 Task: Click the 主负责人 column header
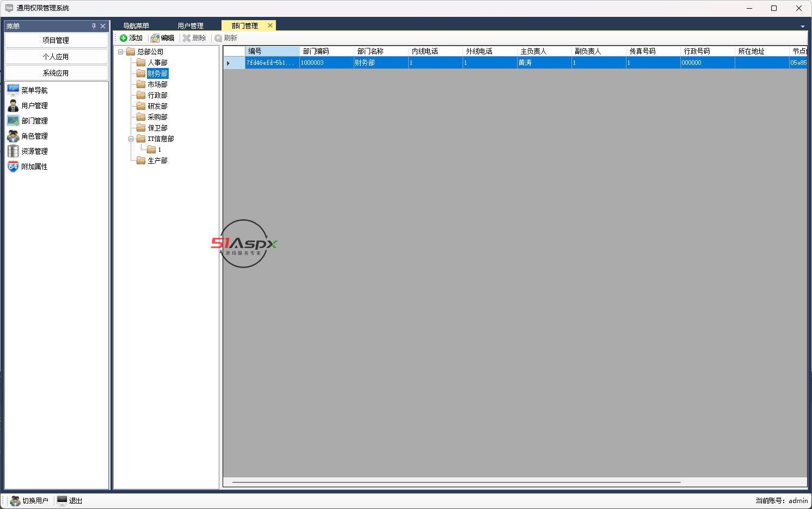click(544, 51)
